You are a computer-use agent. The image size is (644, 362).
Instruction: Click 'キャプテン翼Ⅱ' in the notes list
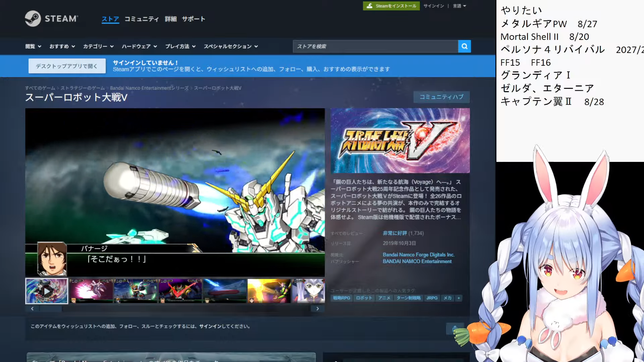pyautogui.click(x=536, y=101)
